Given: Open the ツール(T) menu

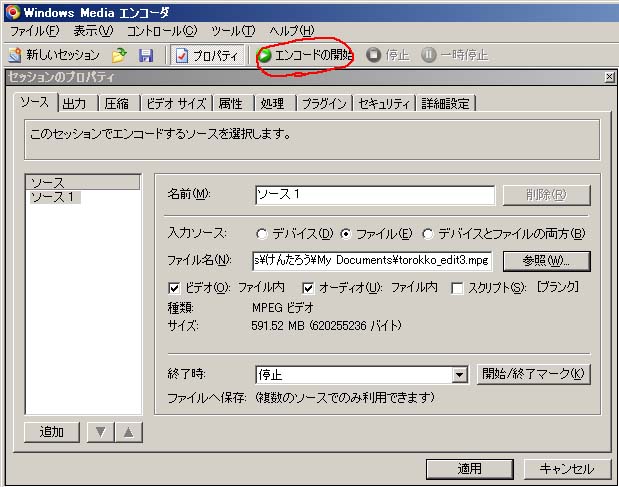Looking at the screenshot, I should coord(233,31).
